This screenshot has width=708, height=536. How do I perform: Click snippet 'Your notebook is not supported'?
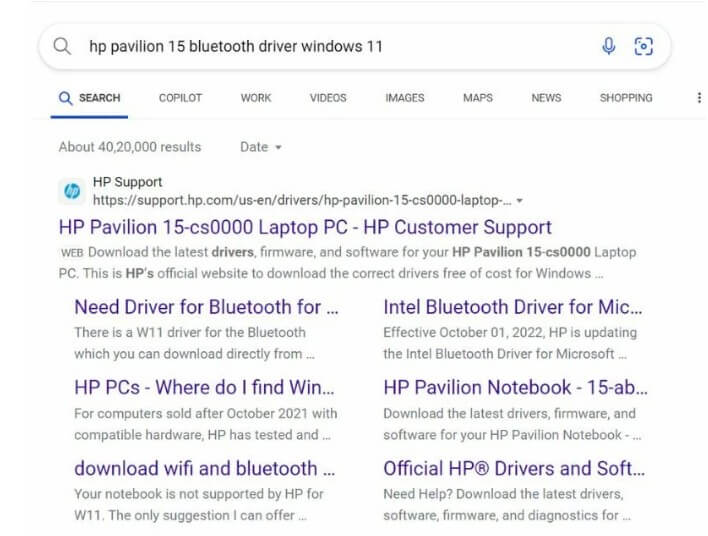pos(199,504)
